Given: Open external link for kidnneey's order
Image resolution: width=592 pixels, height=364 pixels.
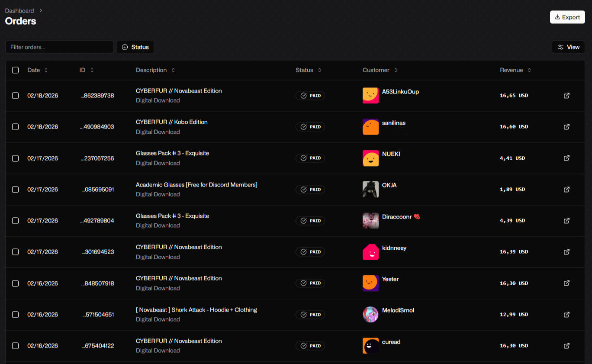Looking at the screenshot, I should 566,252.
